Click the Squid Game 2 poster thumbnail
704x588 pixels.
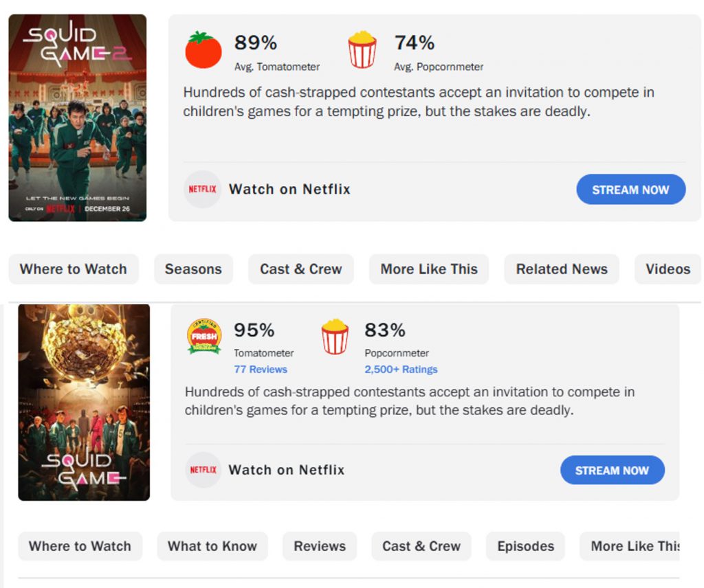tap(78, 117)
